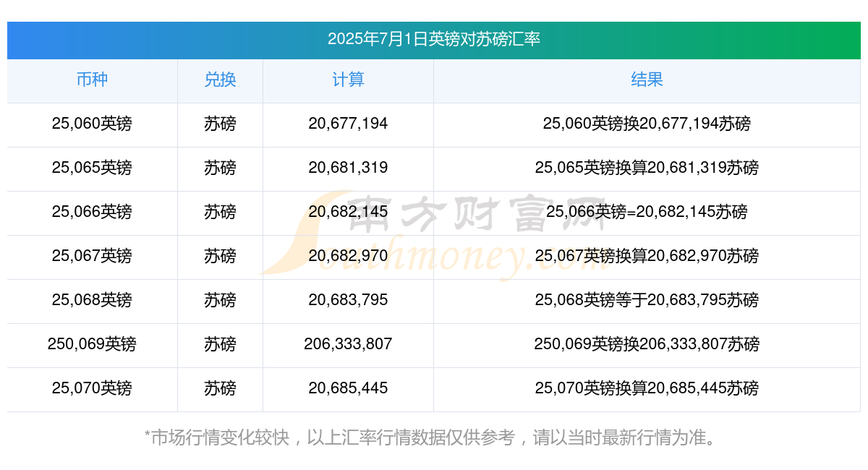This screenshot has width=868, height=470.
Task: Click the value 20,683,795 in 计算 column
Action: coord(348,300)
